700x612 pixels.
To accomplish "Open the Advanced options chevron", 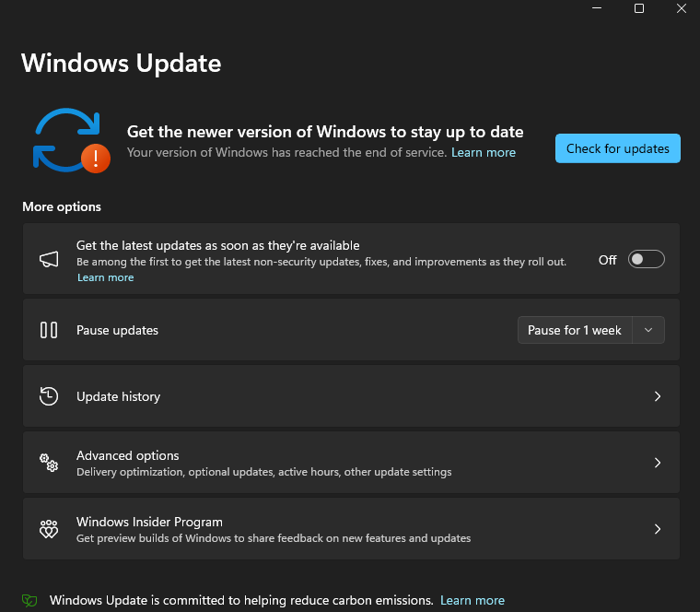I will click(657, 463).
